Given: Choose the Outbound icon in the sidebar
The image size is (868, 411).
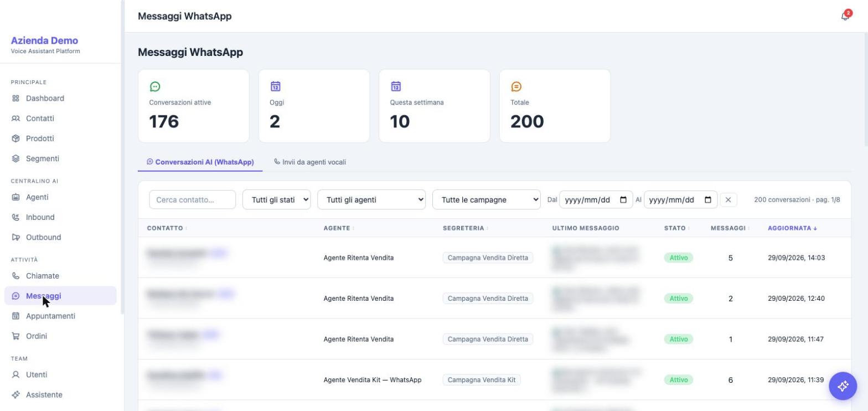Looking at the screenshot, I should (x=15, y=237).
